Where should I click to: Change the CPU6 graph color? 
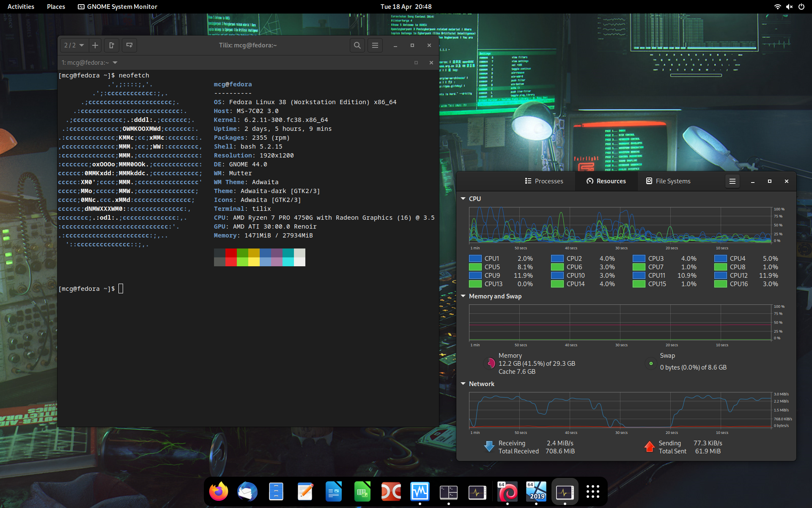click(x=557, y=267)
